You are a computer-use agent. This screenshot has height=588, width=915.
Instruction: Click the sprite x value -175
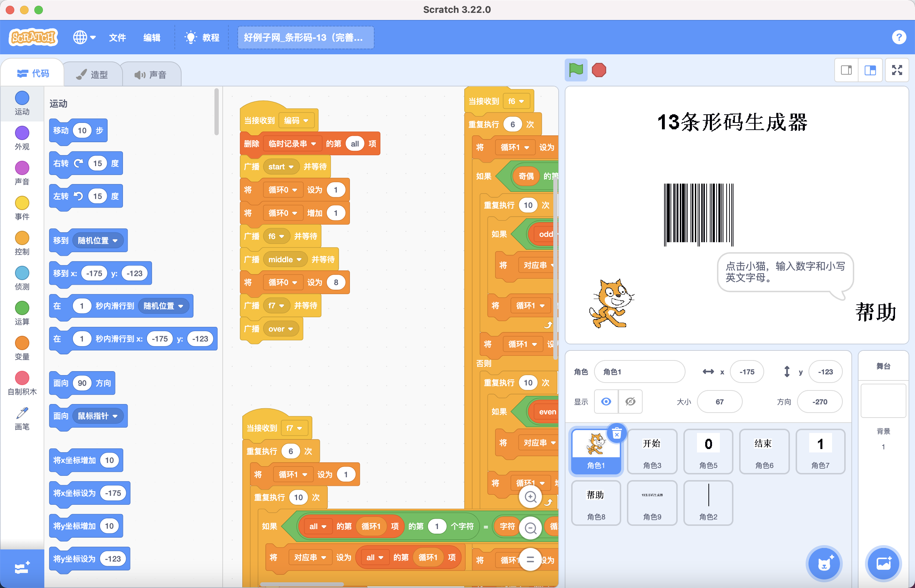click(x=747, y=372)
